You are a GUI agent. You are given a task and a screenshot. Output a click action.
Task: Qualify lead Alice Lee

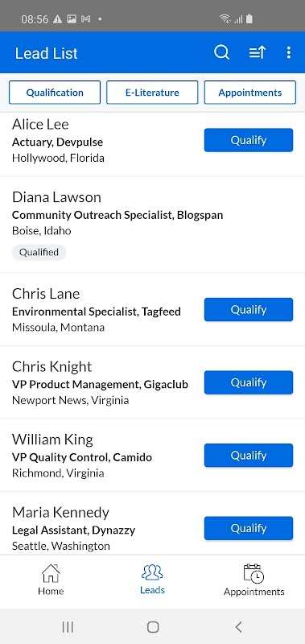249,140
